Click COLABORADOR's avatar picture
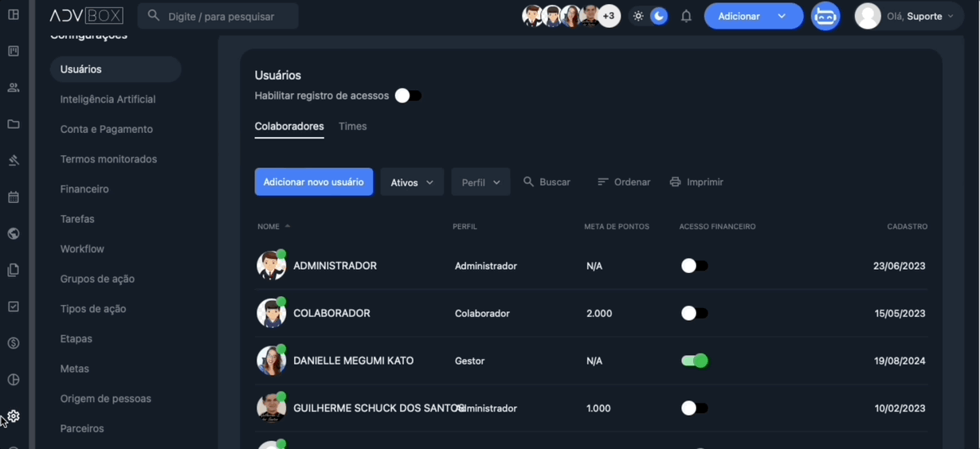 [271, 314]
